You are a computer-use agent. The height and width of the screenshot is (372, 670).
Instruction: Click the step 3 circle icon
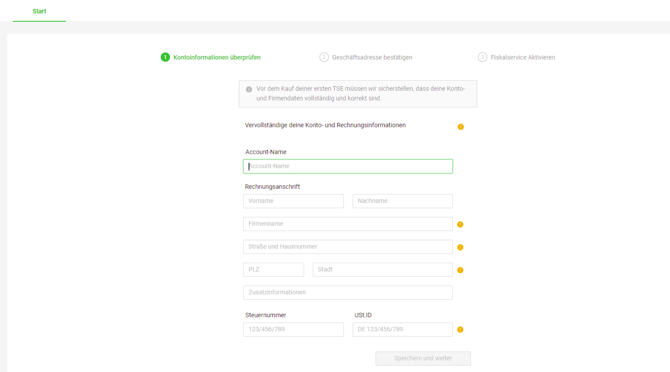pos(482,57)
